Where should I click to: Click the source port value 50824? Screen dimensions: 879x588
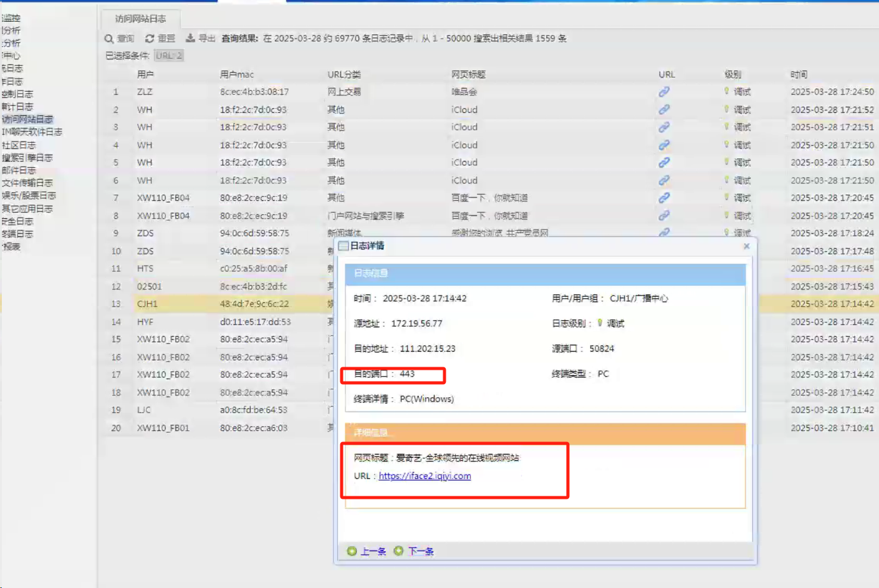click(602, 349)
